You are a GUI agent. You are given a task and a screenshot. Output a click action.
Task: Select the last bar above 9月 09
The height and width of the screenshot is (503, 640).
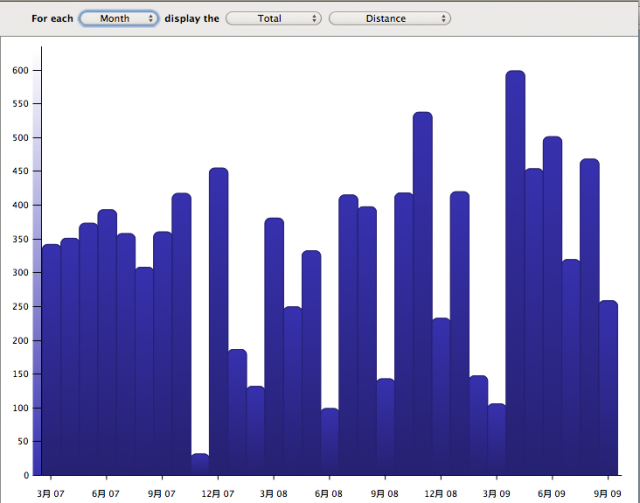[x=608, y=388]
